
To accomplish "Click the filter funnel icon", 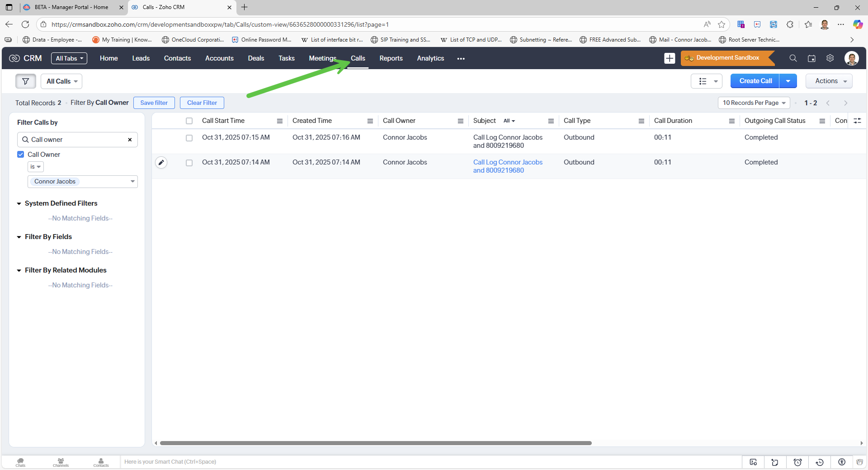I will click(25, 81).
